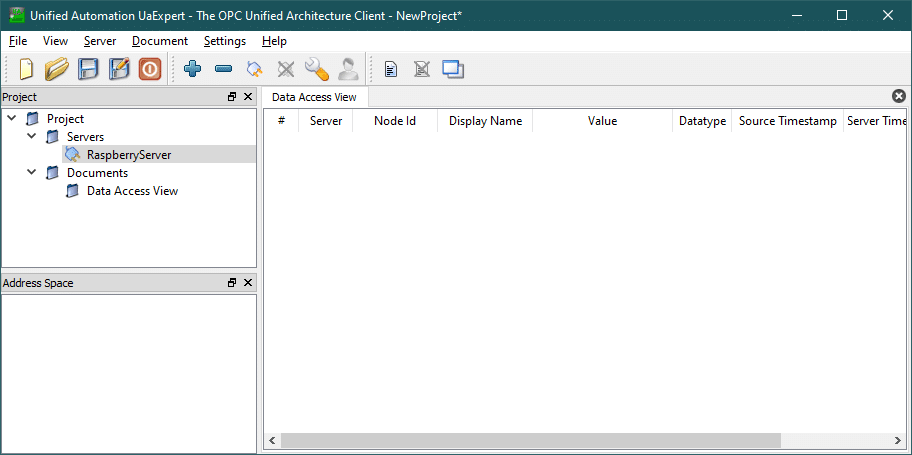
Task: Remove server using the minus icon
Action: click(x=224, y=69)
